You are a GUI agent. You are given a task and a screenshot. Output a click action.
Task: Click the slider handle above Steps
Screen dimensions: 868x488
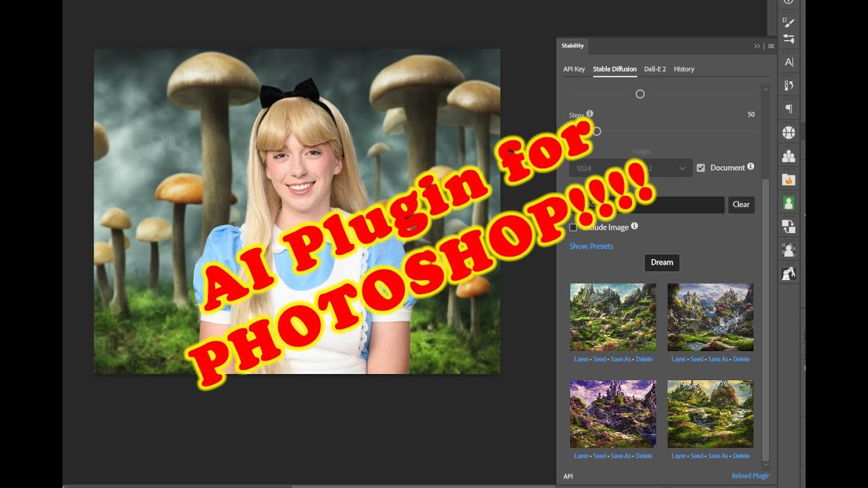point(639,94)
